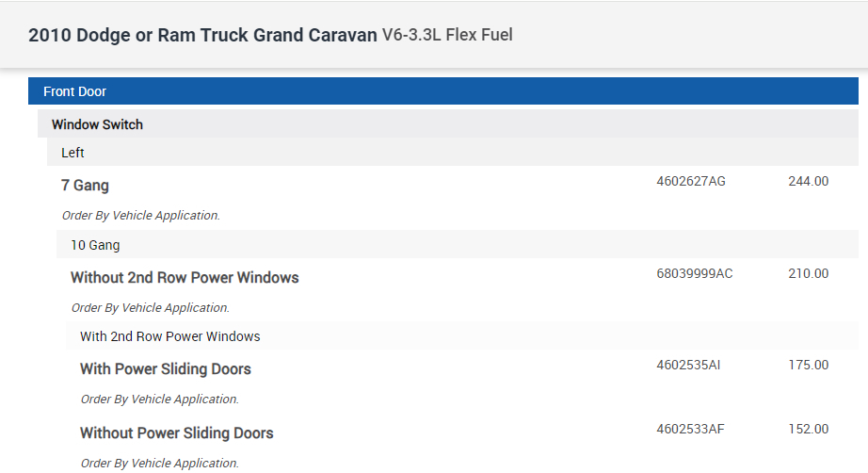
Task: Click the 2010 Dodge Grand Caravan vehicle title
Action: pyautogui.click(x=202, y=36)
